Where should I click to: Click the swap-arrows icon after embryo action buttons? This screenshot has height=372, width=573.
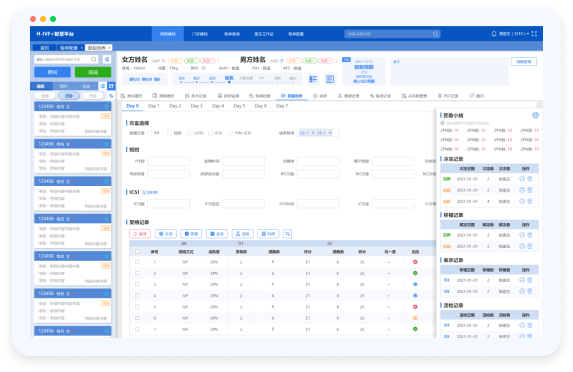pos(288,234)
